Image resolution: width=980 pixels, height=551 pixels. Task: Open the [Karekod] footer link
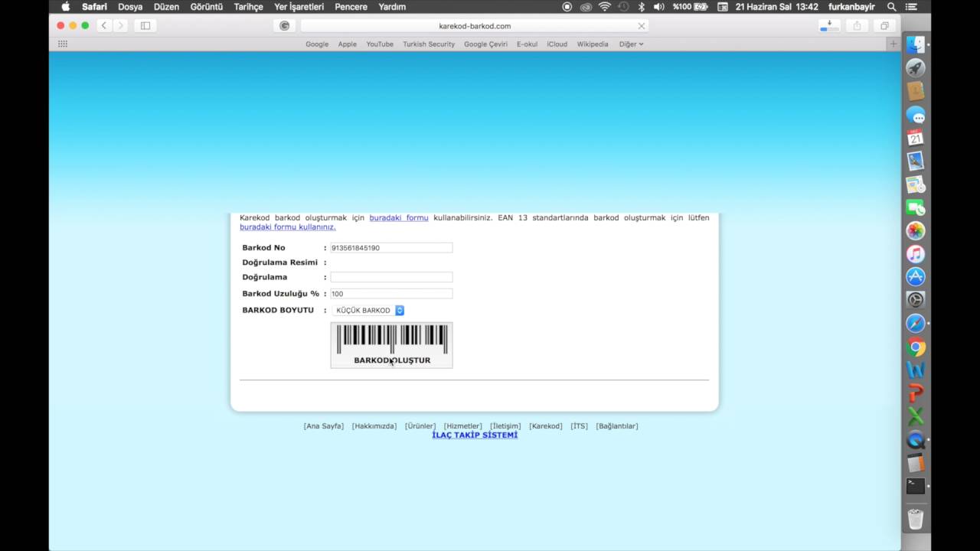[x=546, y=426]
